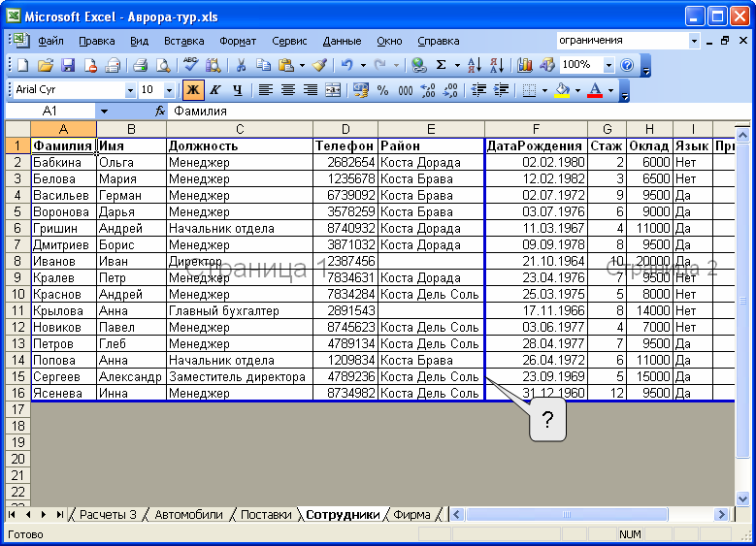Switch to the Поставки sheet tab
The height and width of the screenshot is (546, 756).
click(x=266, y=515)
